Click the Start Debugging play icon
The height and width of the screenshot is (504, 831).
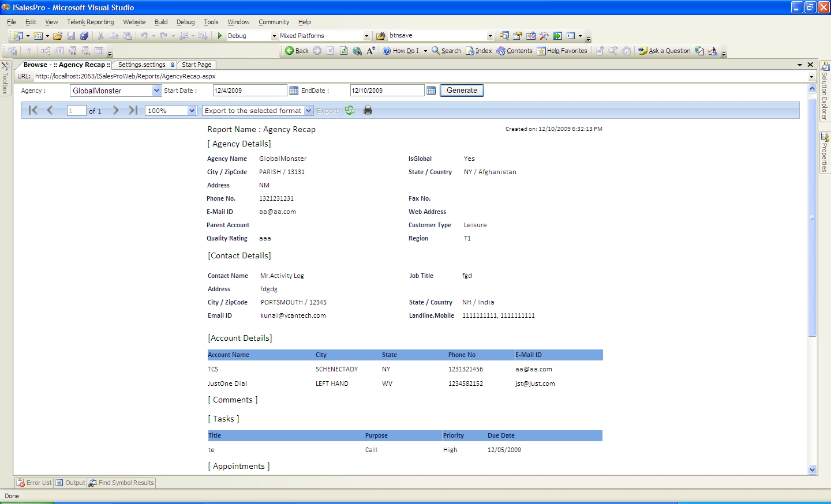220,36
